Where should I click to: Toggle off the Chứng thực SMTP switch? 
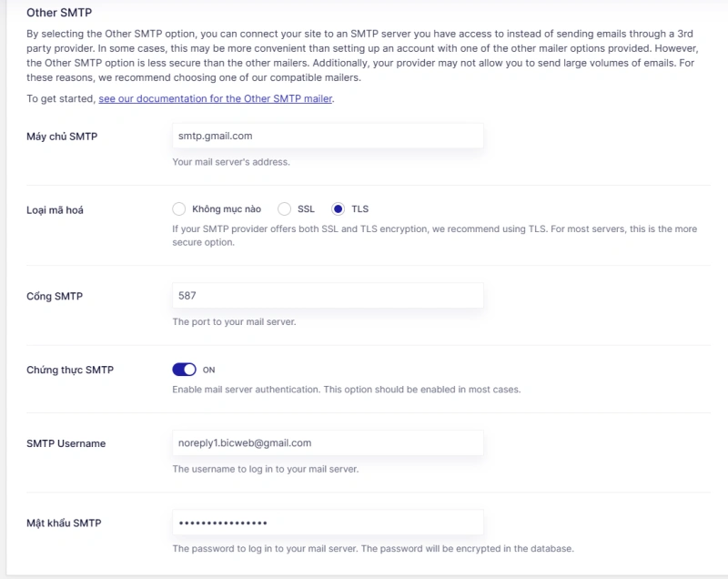point(185,370)
